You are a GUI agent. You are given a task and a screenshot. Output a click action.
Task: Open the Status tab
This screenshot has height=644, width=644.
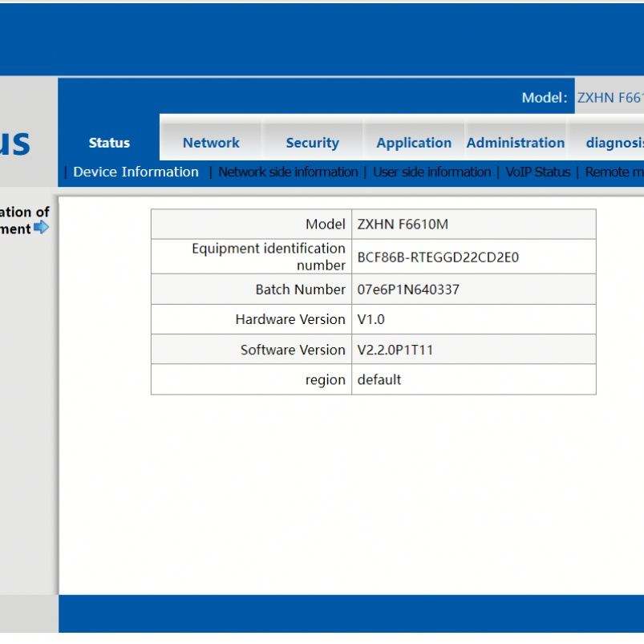pos(109,143)
